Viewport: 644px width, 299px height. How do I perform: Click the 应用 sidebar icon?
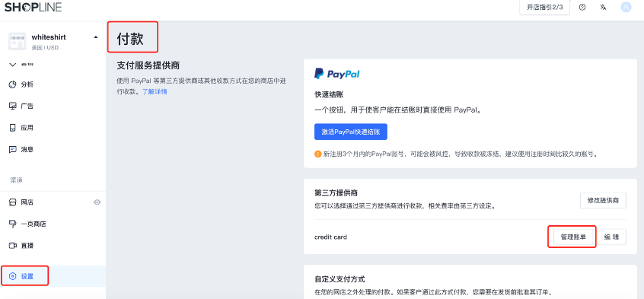[x=13, y=128]
